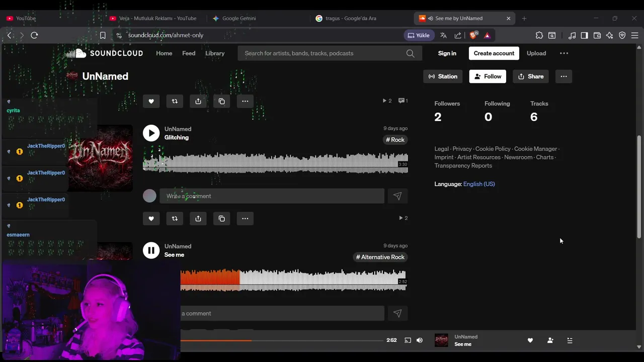Pause the See me track

click(x=151, y=250)
